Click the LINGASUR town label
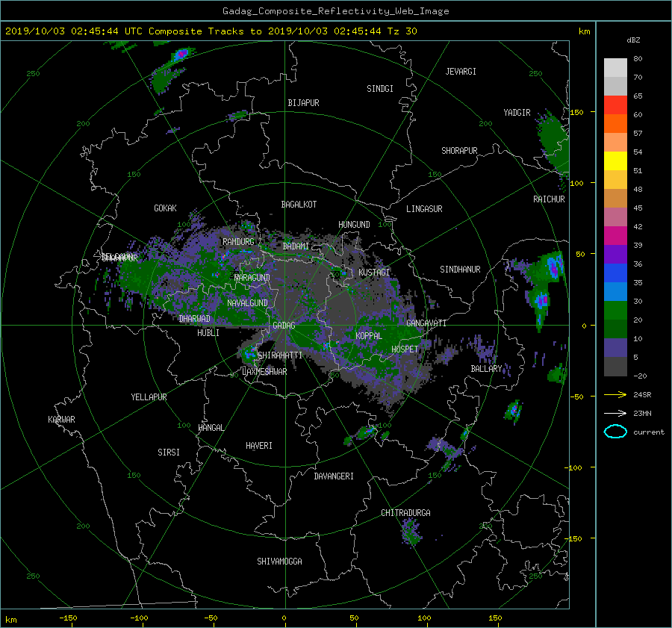 [424, 209]
